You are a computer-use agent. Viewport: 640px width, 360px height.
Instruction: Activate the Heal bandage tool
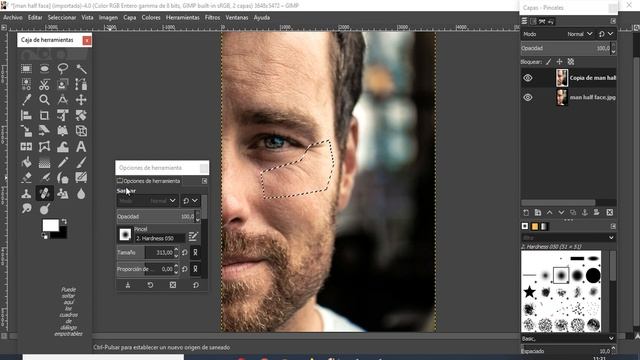coord(44,193)
